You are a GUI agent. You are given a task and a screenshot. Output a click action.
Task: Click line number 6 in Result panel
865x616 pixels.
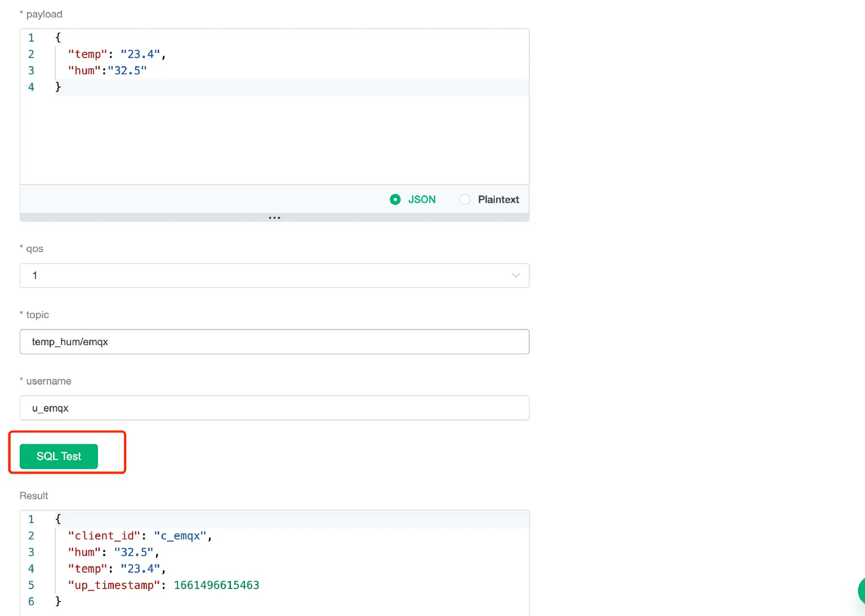(x=31, y=601)
